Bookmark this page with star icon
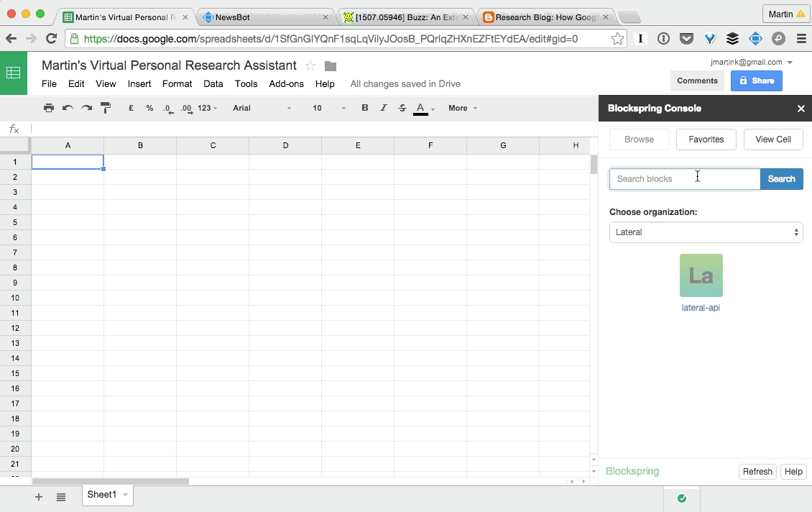 coord(617,39)
